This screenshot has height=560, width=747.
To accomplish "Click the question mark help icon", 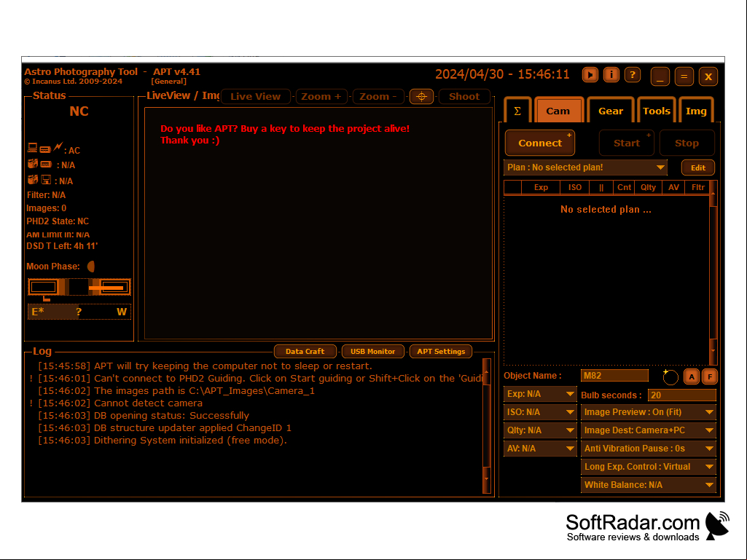I will point(632,75).
